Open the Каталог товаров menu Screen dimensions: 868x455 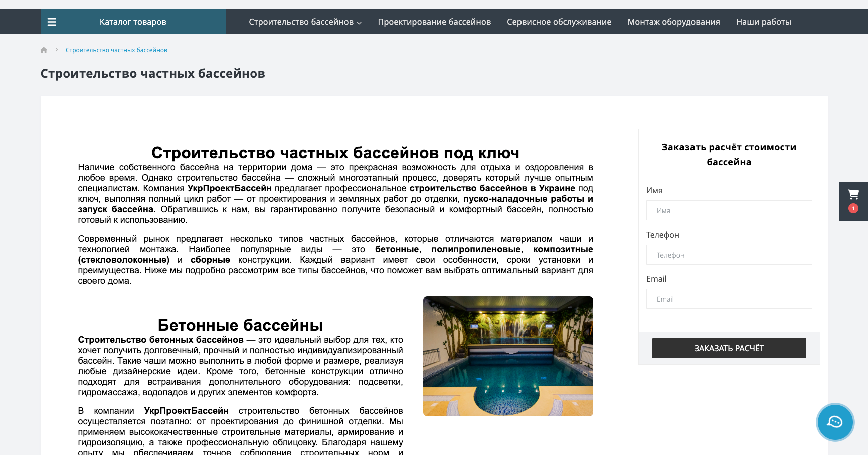(133, 22)
